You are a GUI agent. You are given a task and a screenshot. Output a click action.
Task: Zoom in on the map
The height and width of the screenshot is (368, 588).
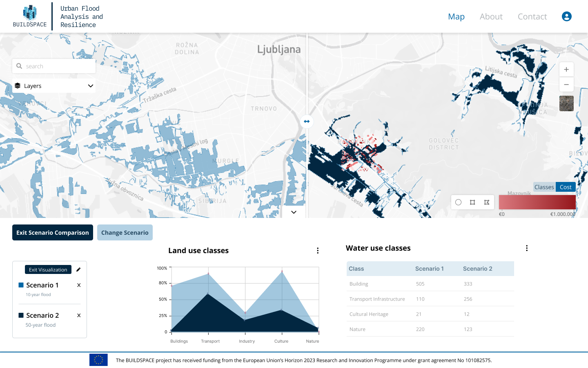click(x=566, y=70)
